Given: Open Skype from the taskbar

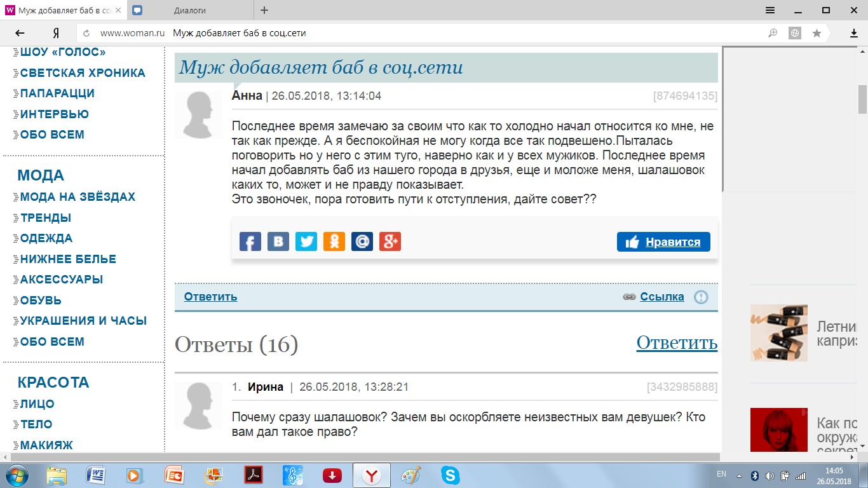Looking at the screenshot, I should coord(450,475).
